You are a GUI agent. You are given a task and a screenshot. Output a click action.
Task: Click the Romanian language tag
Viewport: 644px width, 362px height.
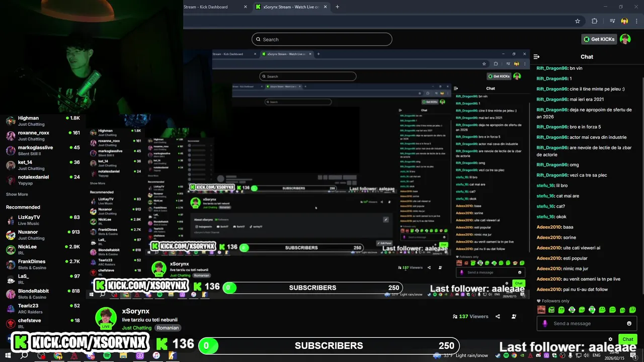[x=168, y=328]
